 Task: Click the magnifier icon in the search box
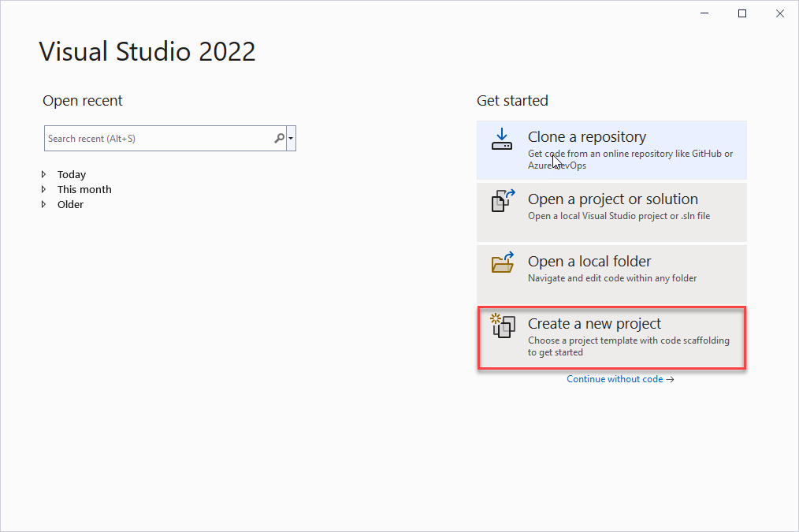click(280, 138)
